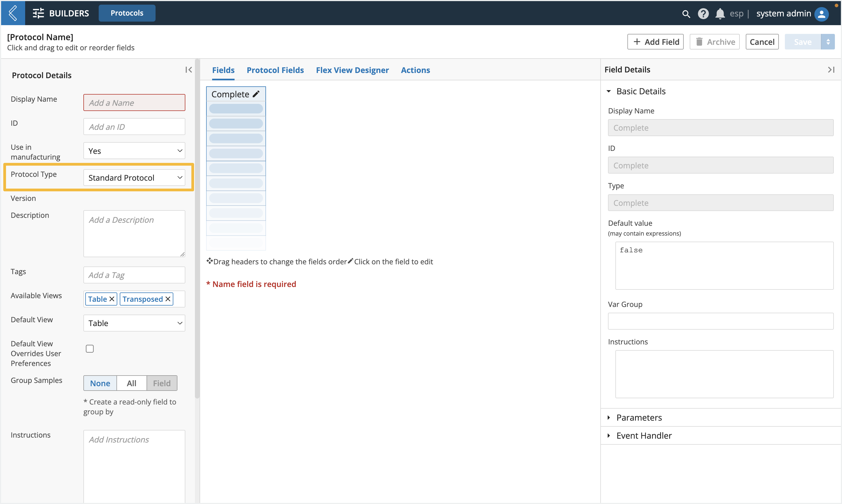This screenshot has height=504, width=842.
Task: Remove the Table view tag
Action: (112, 299)
